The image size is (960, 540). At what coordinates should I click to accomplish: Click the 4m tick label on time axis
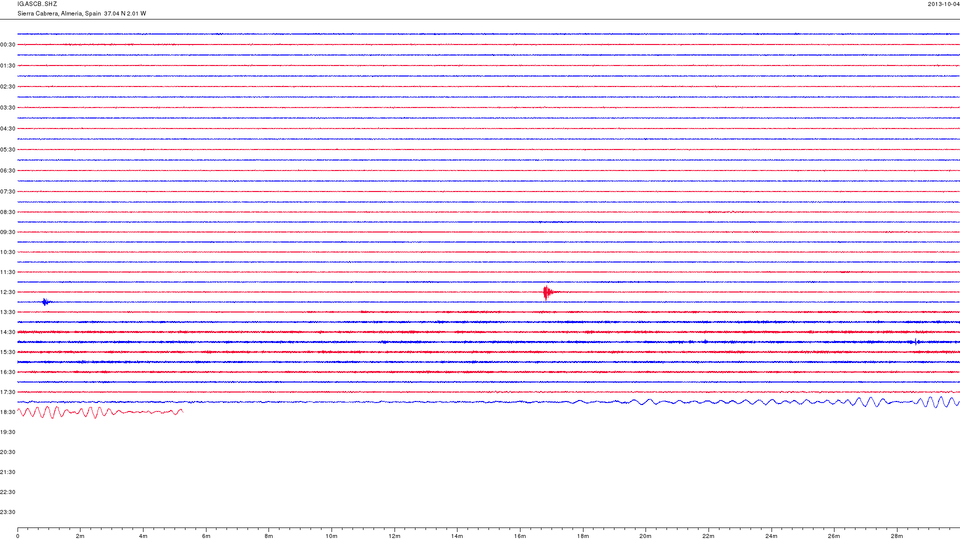(x=143, y=536)
